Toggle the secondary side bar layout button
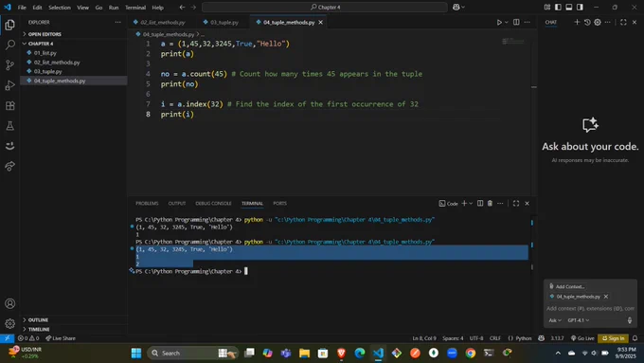Screen dimensions: 644x363 click(580, 7)
